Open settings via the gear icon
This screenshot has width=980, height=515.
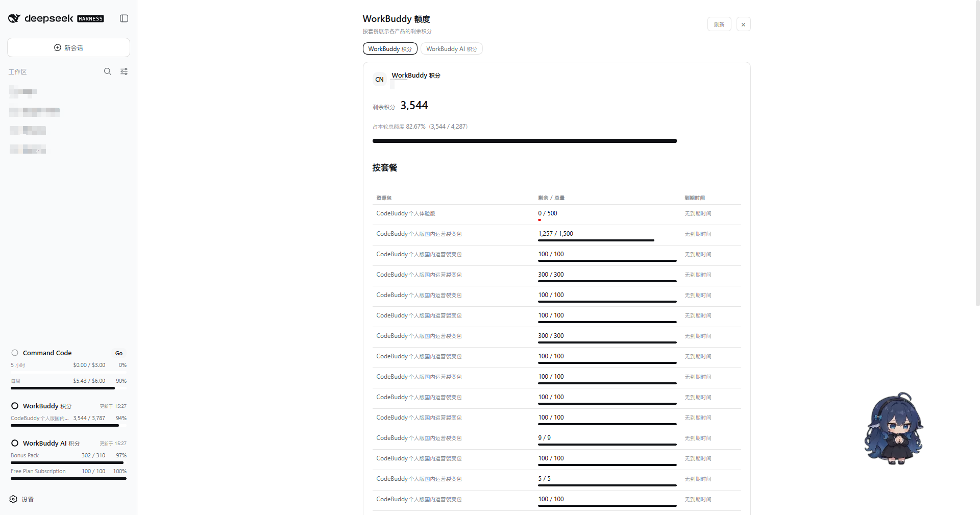pos(13,499)
